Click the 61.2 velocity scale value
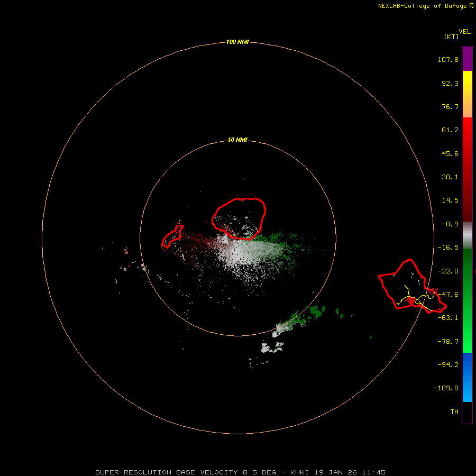 point(450,130)
